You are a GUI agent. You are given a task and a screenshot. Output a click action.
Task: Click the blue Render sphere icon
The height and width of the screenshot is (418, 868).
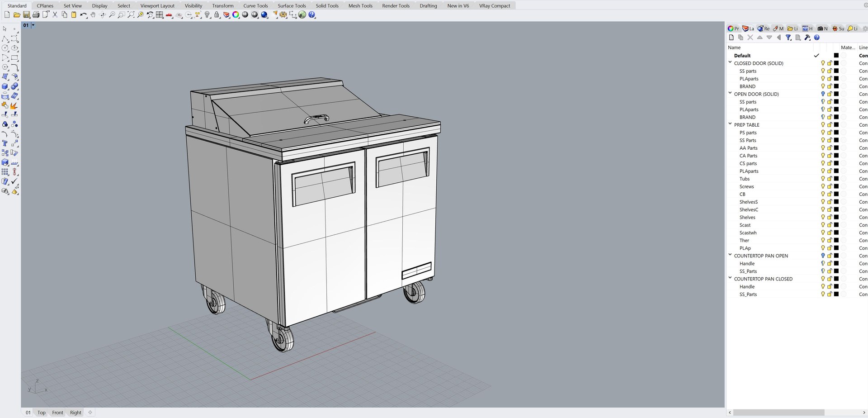264,14
